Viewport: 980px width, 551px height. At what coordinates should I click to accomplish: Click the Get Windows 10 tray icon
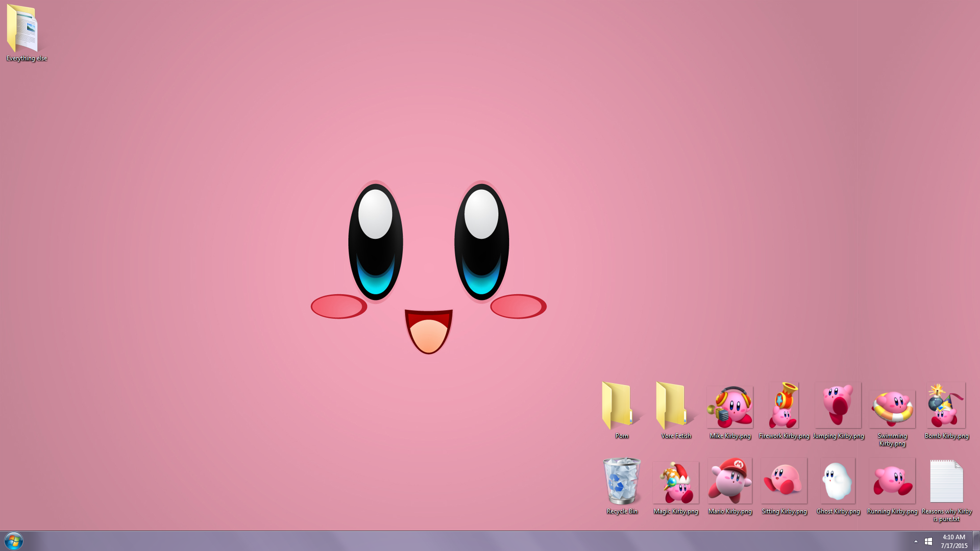pyautogui.click(x=928, y=541)
